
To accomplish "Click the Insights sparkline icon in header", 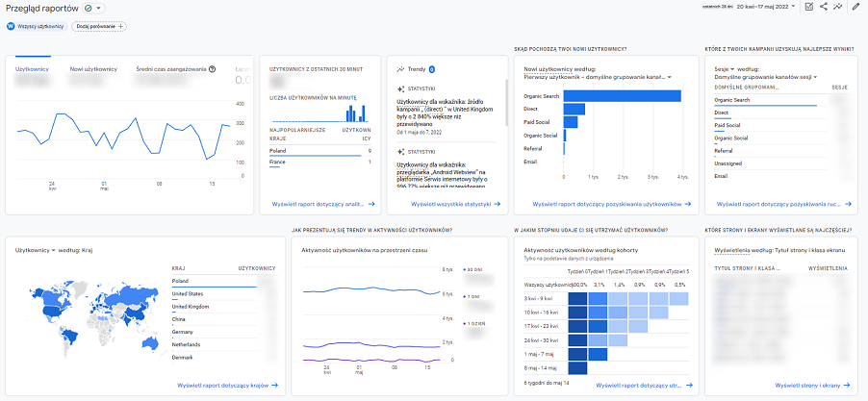I will (x=838, y=7).
